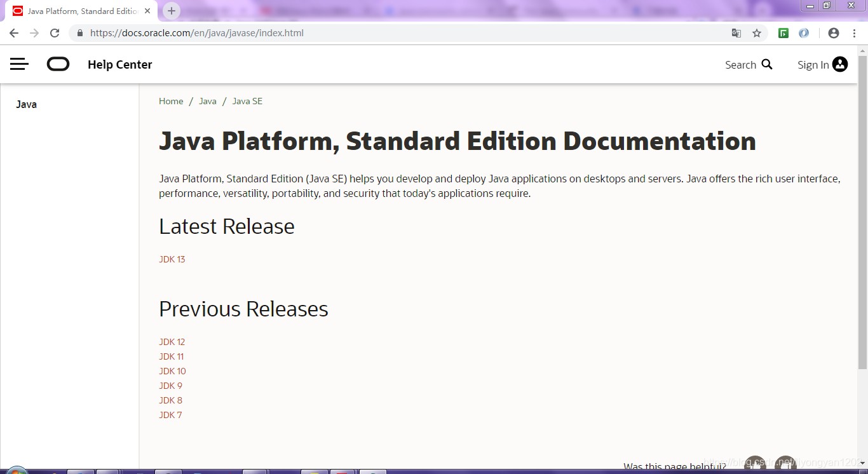Click the Oracle logo
Viewport: 868px width, 474px height.
tap(58, 64)
